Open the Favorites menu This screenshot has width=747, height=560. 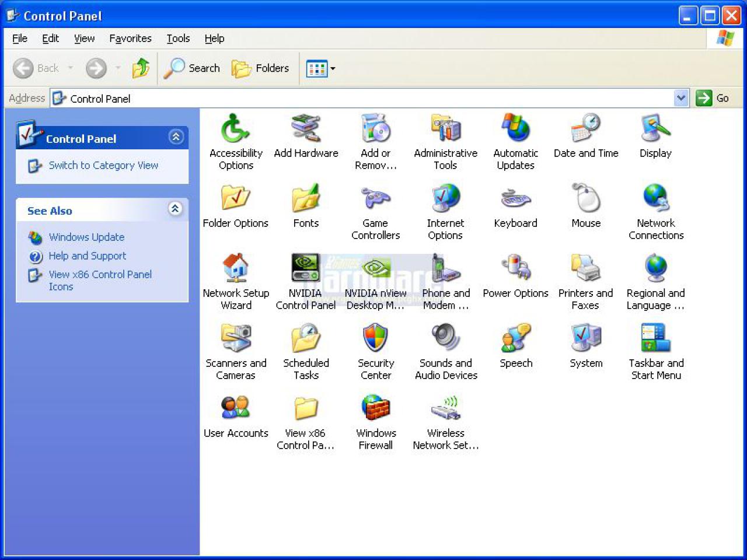[x=130, y=38]
